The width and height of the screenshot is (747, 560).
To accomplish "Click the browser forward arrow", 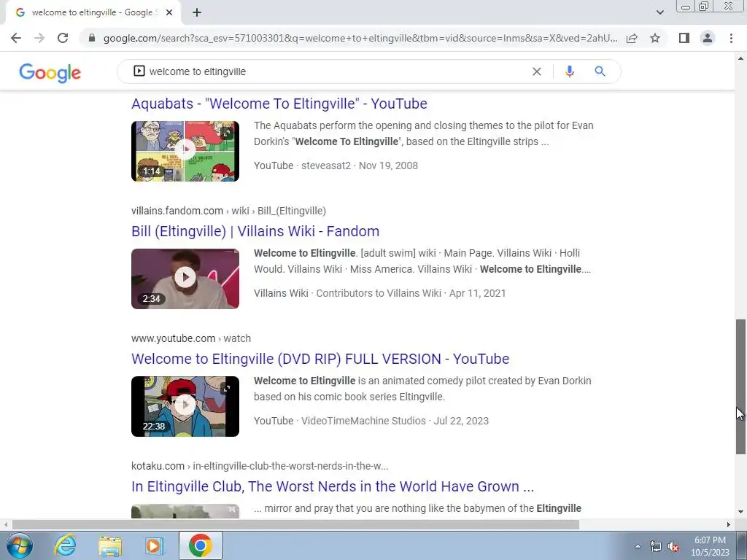I will [x=39, y=38].
